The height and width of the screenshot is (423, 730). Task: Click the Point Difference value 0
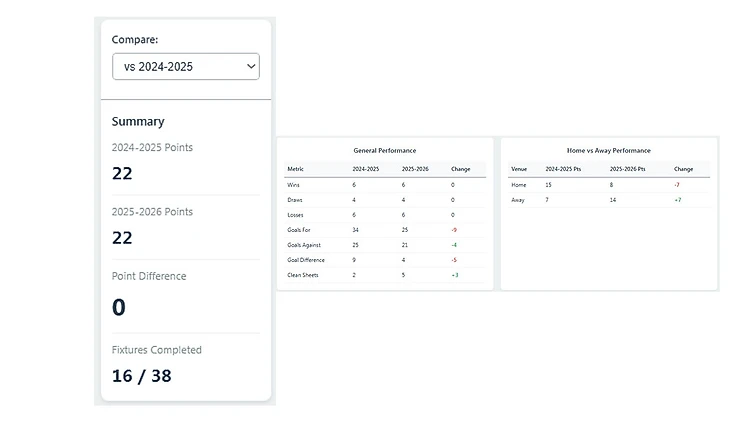click(119, 308)
